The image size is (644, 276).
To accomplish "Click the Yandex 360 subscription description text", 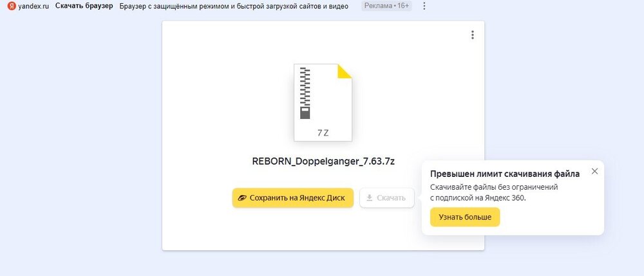I will pyautogui.click(x=494, y=192).
